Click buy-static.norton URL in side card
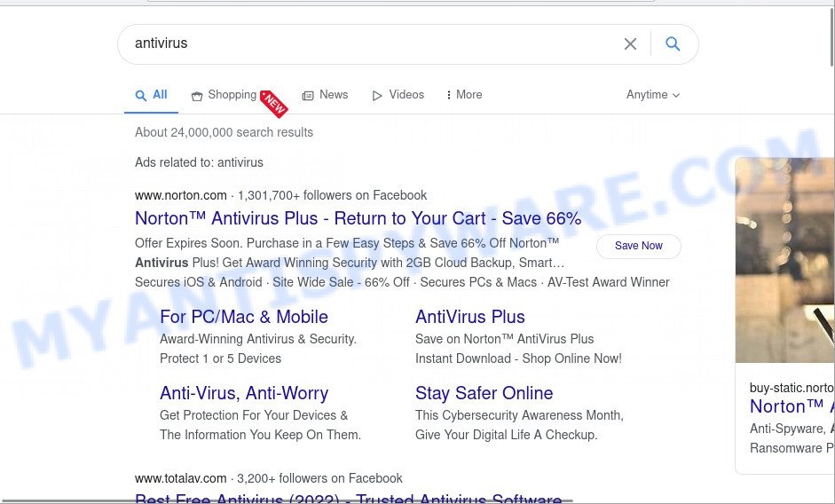This screenshot has height=504, width=835. (x=792, y=388)
